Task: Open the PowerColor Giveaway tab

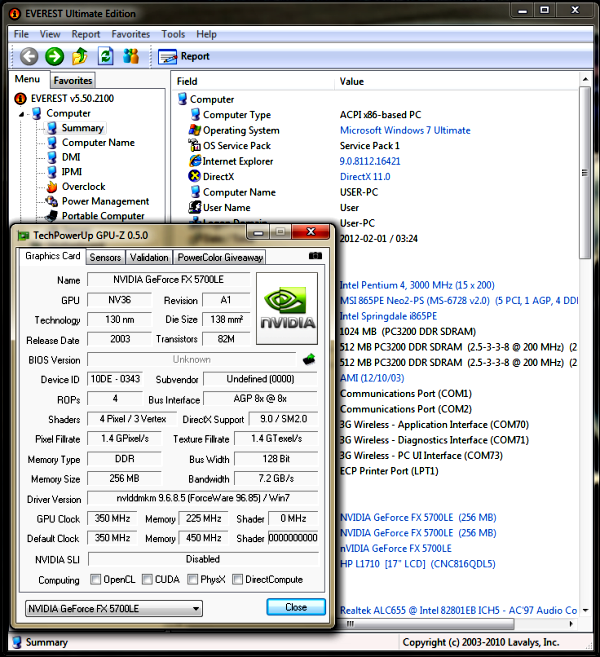Action: click(220, 257)
